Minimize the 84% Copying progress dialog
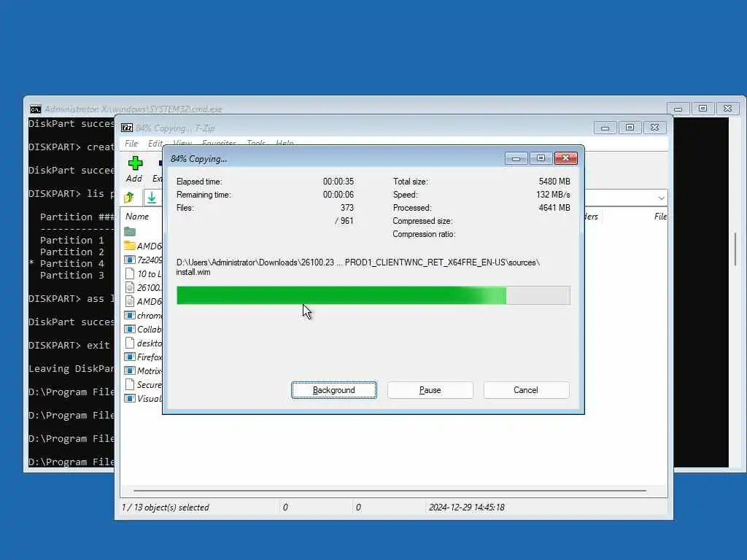Image resolution: width=747 pixels, height=560 pixels. tap(516, 158)
